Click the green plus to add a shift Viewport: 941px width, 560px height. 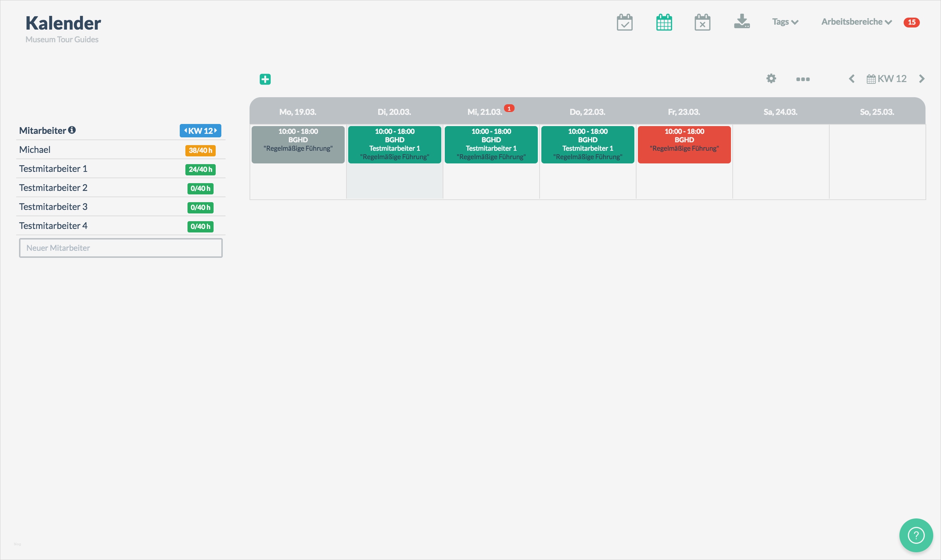point(265,79)
